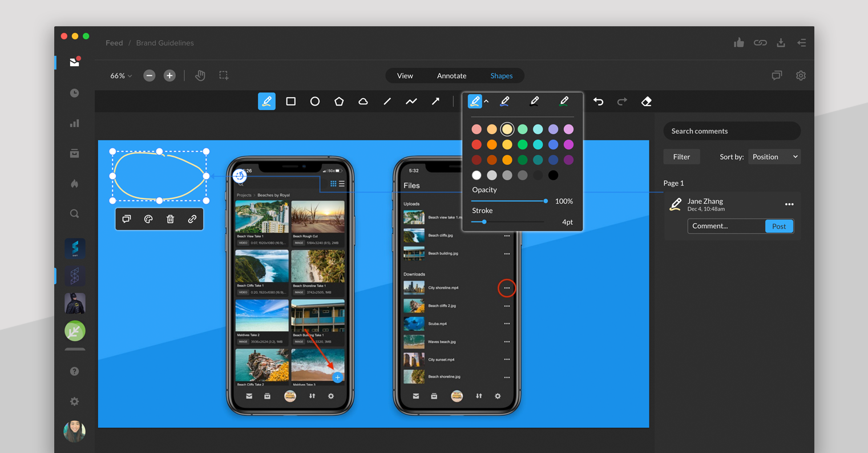Click the Post button
868x453 pixels.
click(x=779, y=226)
